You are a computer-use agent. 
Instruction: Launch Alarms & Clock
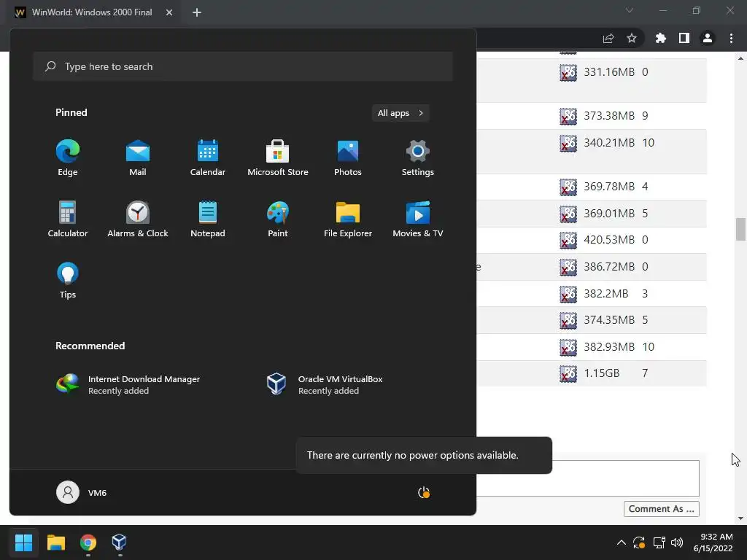pyautogui.click(x=138, y=219)
